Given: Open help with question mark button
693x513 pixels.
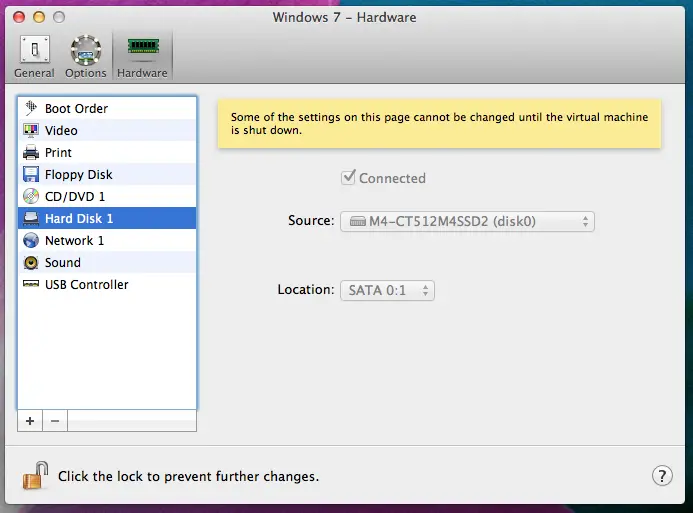Looking at the screenshot, I should [x=661, y=475].
